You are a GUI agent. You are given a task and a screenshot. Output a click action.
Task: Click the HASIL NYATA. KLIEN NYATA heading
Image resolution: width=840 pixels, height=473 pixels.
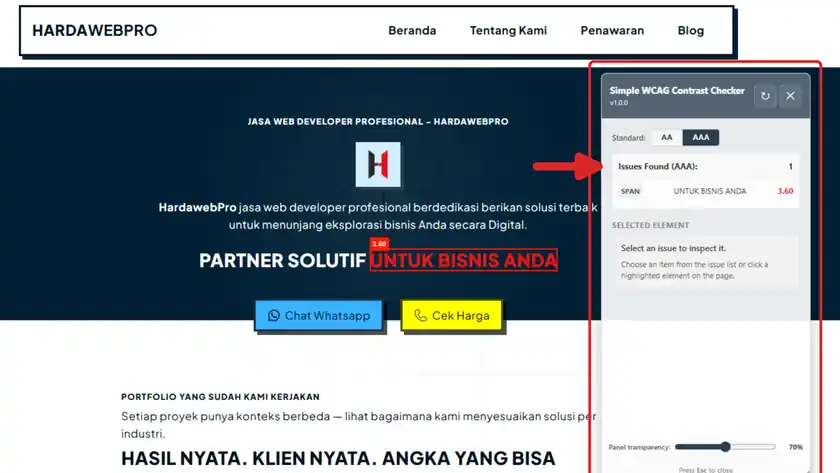[x=338, y=459]
